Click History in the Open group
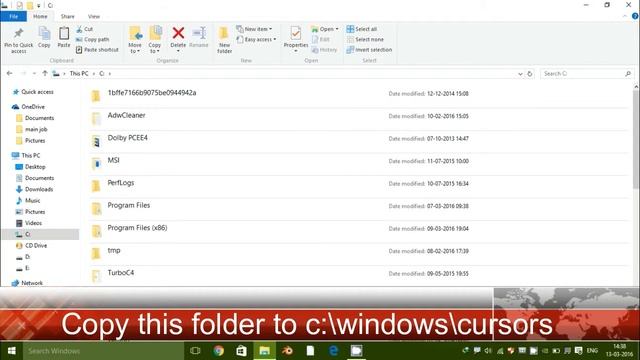Screen dimensions: 640x360 tap(324, 50)
